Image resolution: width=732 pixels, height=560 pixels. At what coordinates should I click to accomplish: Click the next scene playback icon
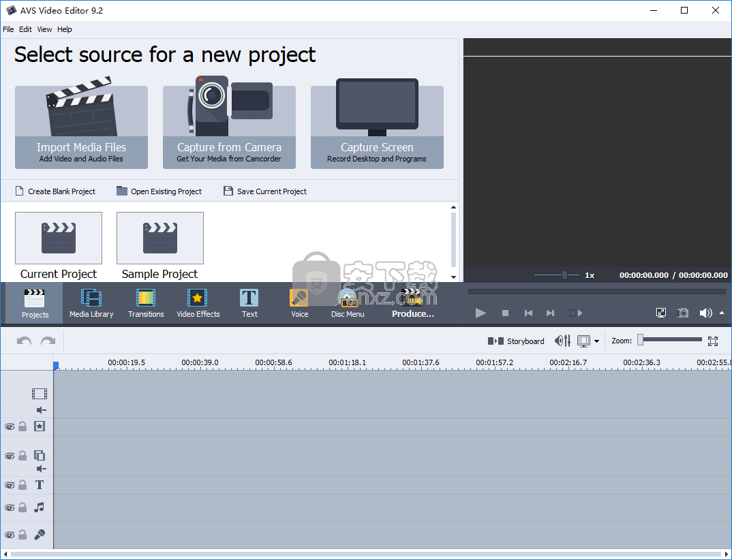(575, 313)
